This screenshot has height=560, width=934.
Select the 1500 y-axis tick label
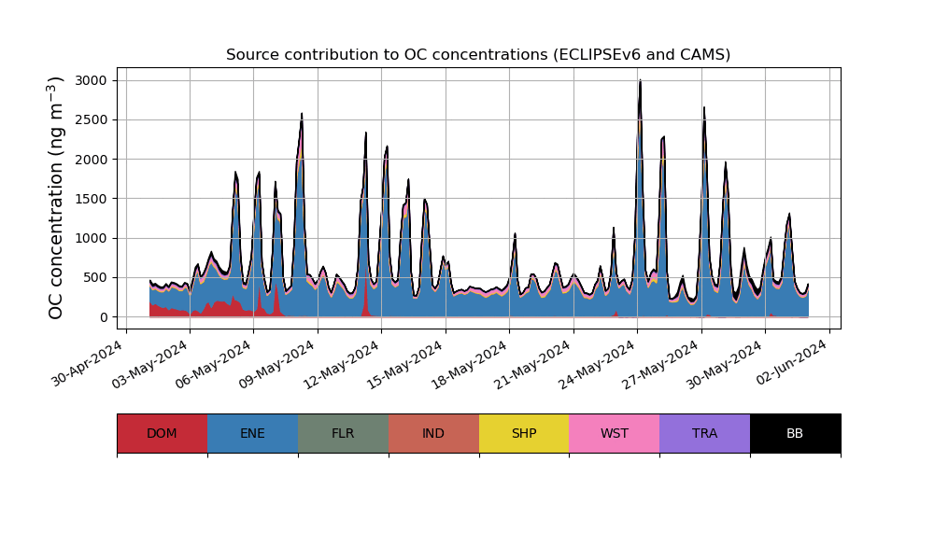pyautogui.click(x=92, y=199)
